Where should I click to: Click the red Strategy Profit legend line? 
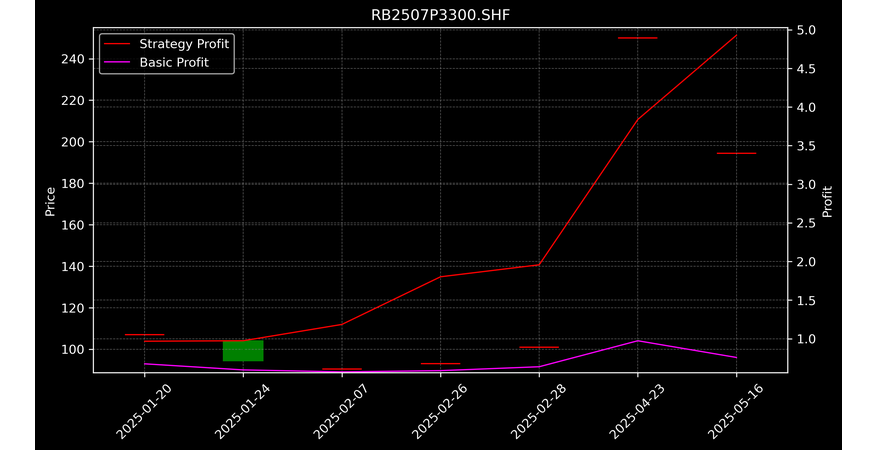[117, 44]
